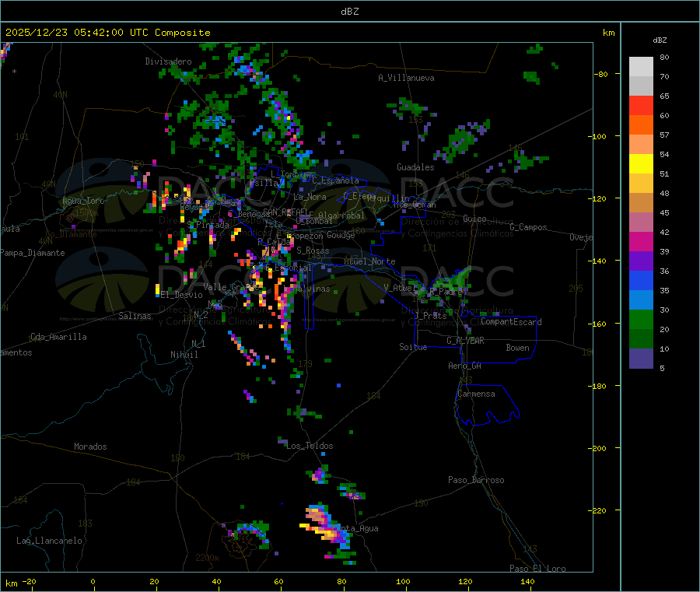This screenshot has height=592, width=700.
Task: Click the strong yellow storm cell near Punta_Agua
Action: (326, 531)
